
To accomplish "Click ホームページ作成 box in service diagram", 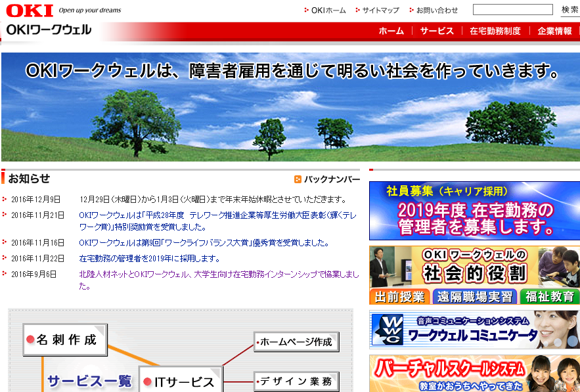I will [296, 342].
